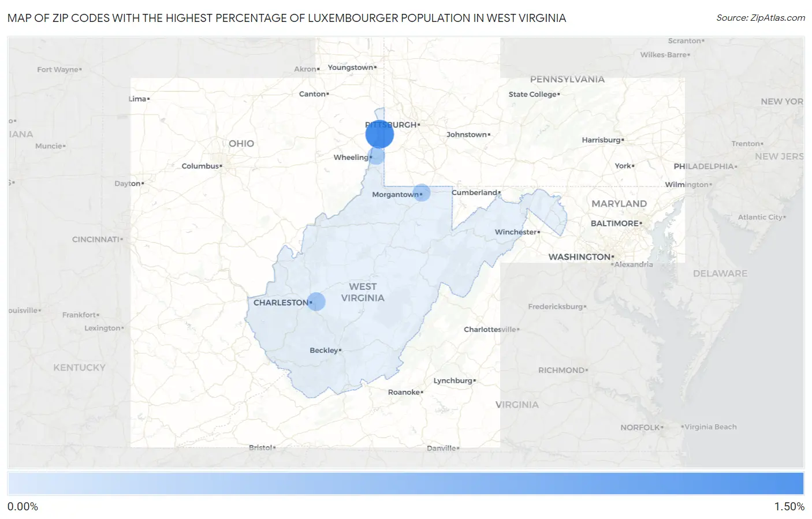812x519 pixels.
Task: Click the large dark blue bubble near Pittsburgh
Action: coord(379,135)
